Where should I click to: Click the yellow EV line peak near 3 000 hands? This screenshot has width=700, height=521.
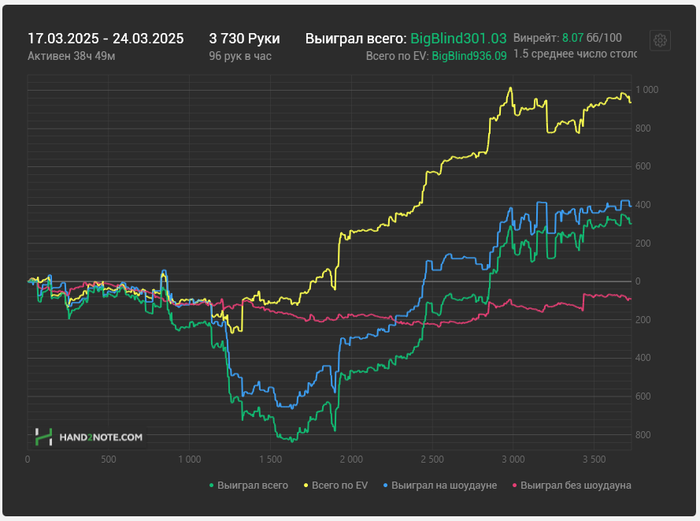[x=511, y=88]
